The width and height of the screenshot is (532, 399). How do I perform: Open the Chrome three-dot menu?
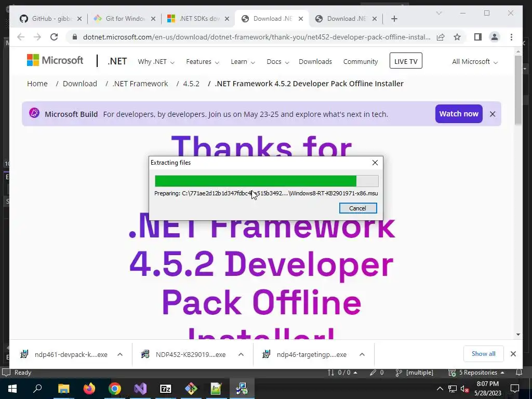[511, 37]
